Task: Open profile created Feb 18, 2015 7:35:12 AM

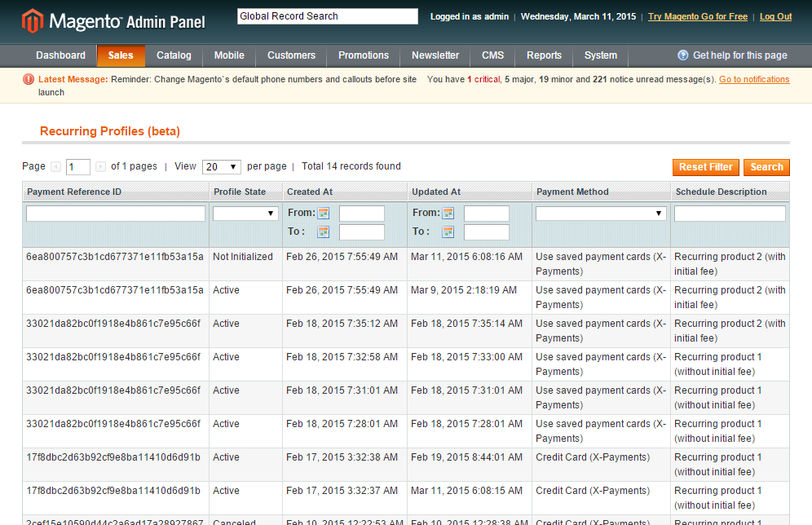Action: 406,331
